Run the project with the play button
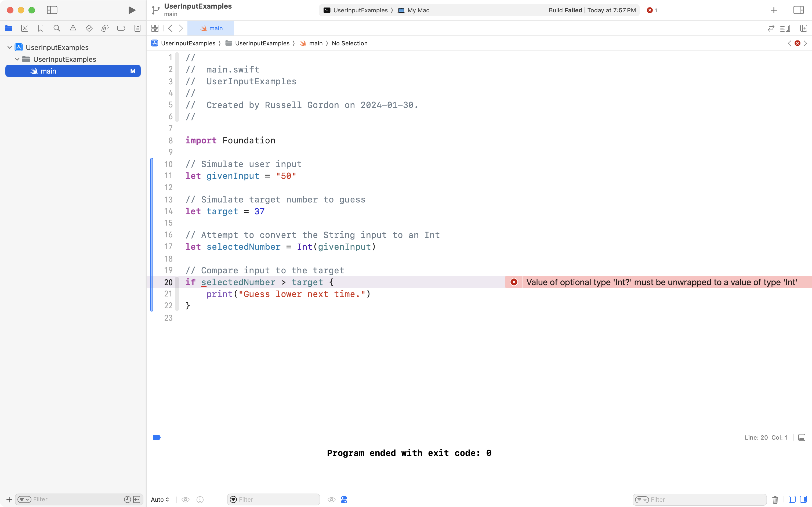The height and width of the screenshot is (507, 812). pyautogui.click(x=131, y=10)
